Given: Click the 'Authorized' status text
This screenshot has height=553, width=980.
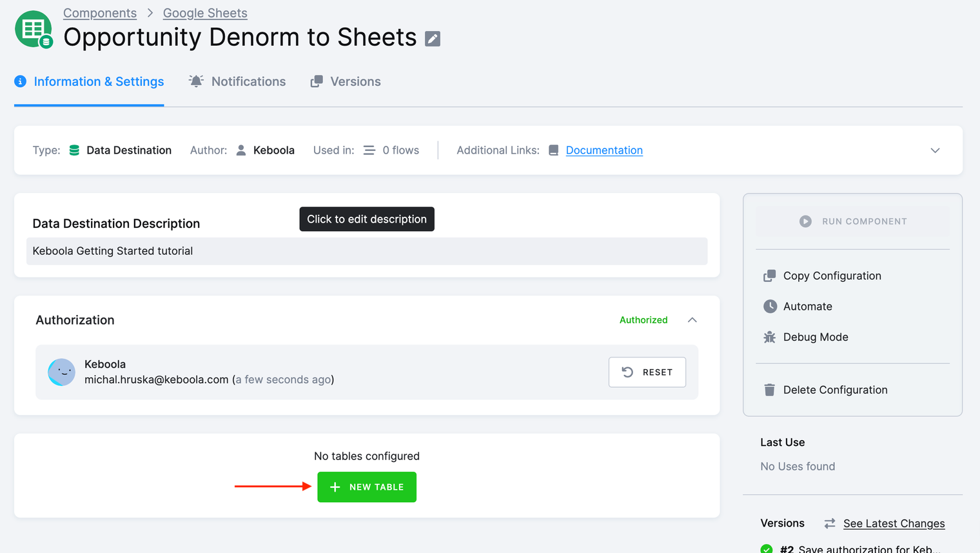Looking at the screenshot, I should tap(643, 320).
